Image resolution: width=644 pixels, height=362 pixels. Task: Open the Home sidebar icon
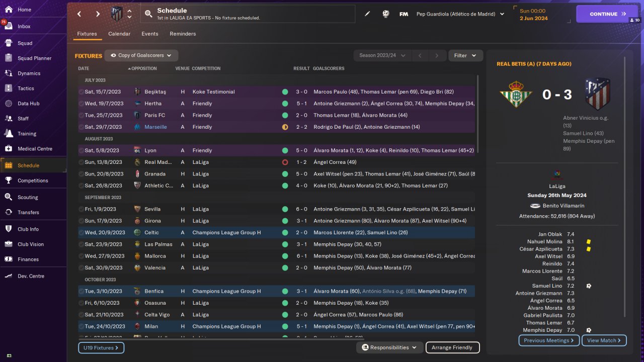9,10
